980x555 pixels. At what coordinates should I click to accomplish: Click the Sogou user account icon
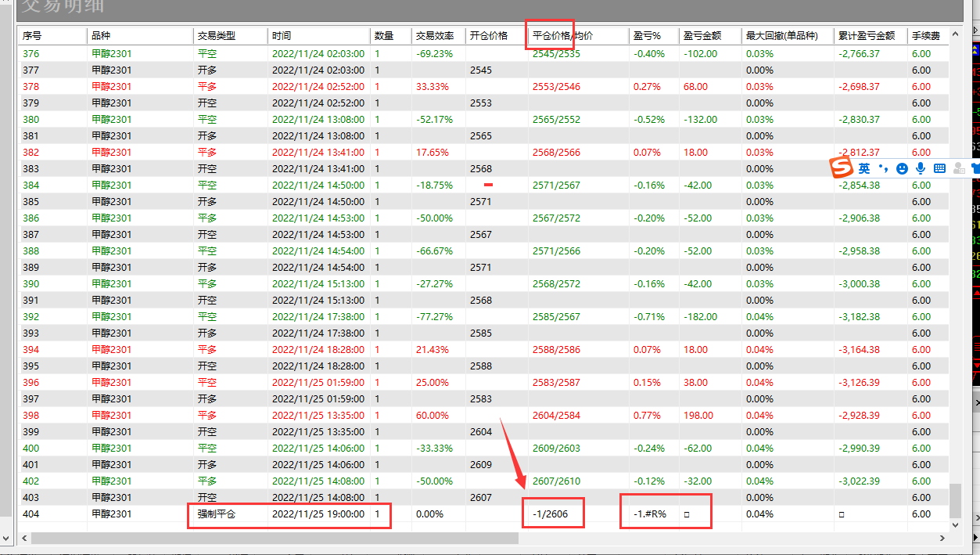coord(958,168)
